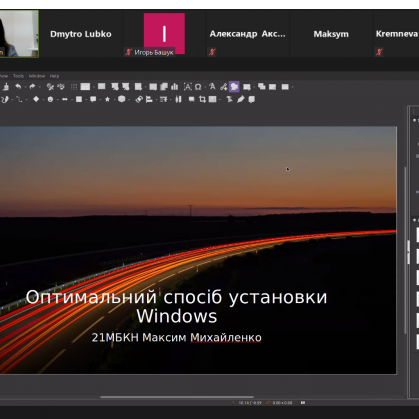This screenshot has width=419, height=419.
Task: Toggle the Display Grid icon
Action: [x=74, y=87]
